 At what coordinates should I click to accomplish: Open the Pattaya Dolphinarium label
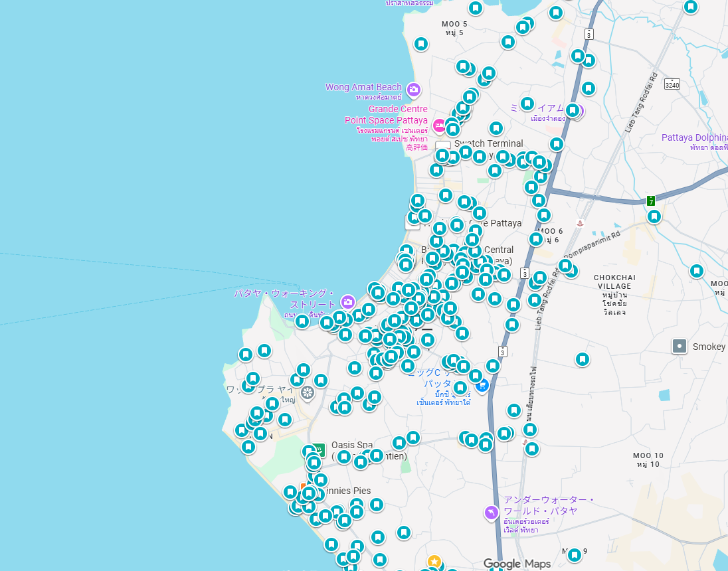[x=694, y=137]
